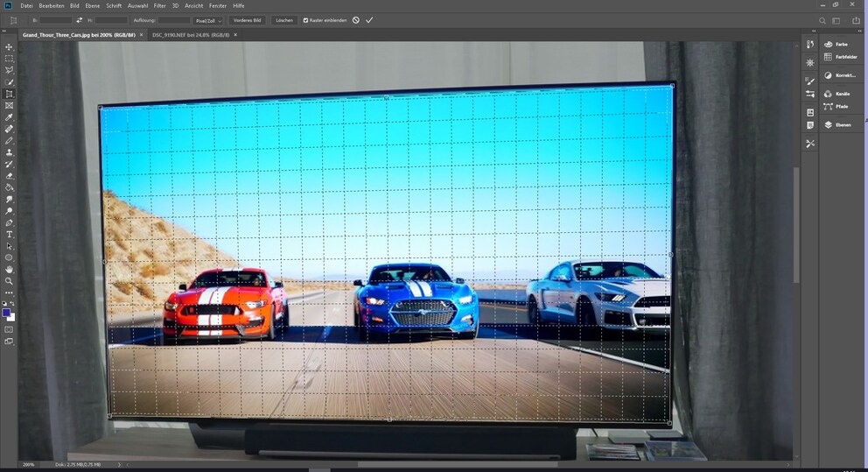Select the Eraser tool

tap(9, 176)
